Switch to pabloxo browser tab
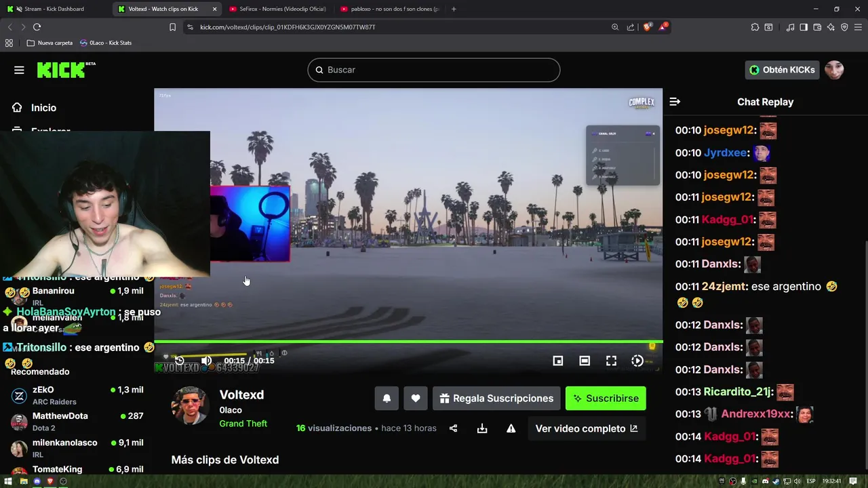The image size is (868, 488). point(390,9)
